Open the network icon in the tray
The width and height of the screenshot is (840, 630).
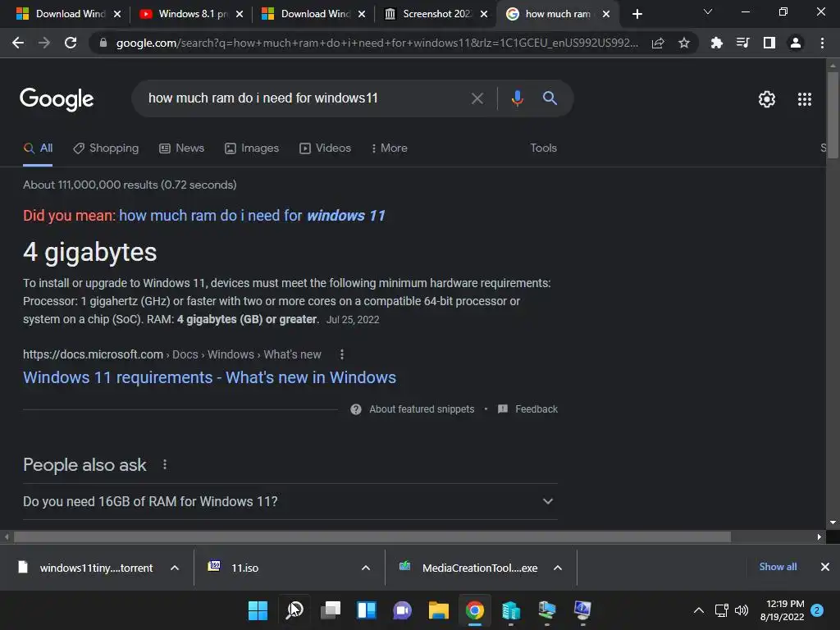pyautogui.click(x=721, y=610)
